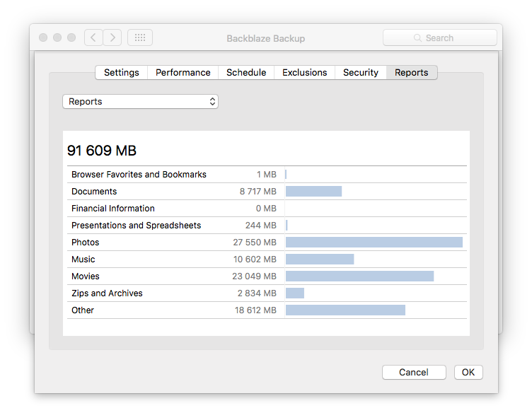The width and height of the screenshot is (532, 408).
Task: Select the Financial Information row label
Action: [113, 208]
